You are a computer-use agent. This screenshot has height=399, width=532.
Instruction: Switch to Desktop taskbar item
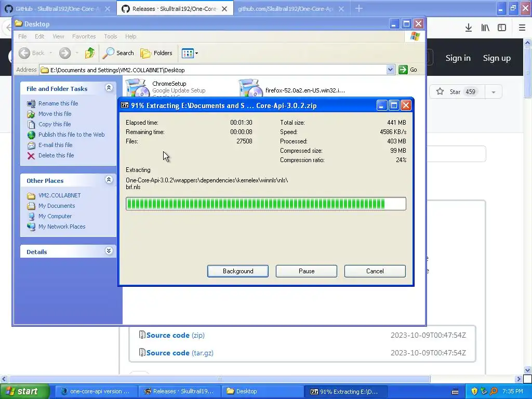[x=262, y=391]
